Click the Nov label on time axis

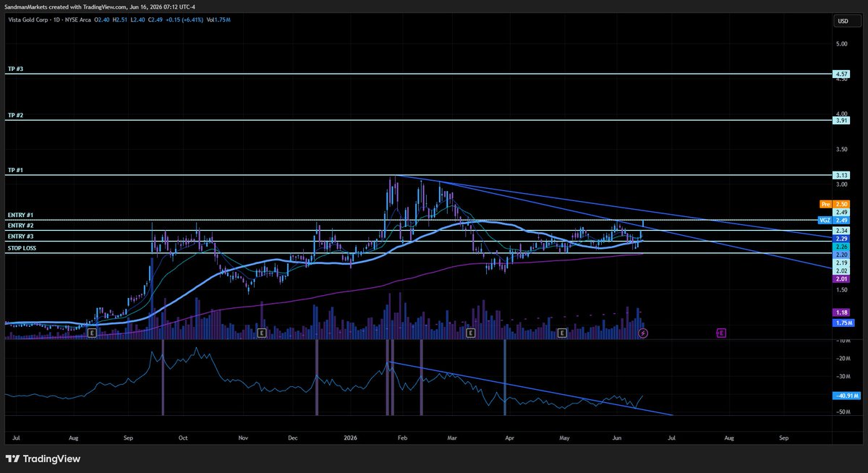[x=244, y=438]
